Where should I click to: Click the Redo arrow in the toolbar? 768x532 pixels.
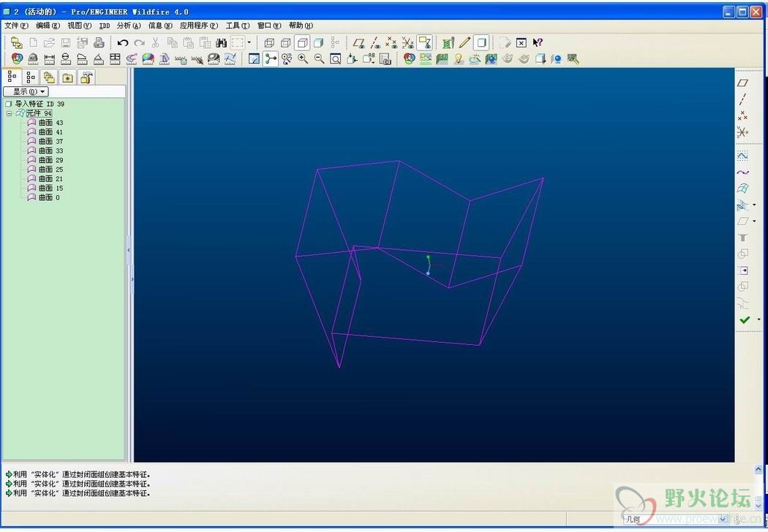point(140,43)
